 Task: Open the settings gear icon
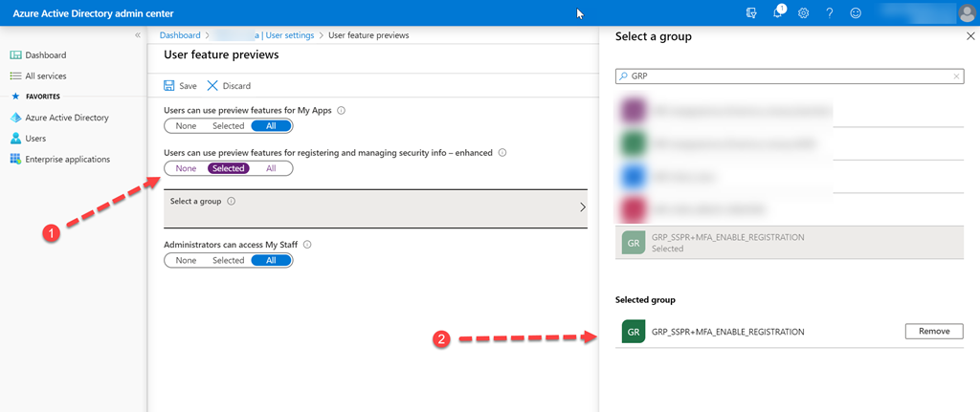click(804, 13)
